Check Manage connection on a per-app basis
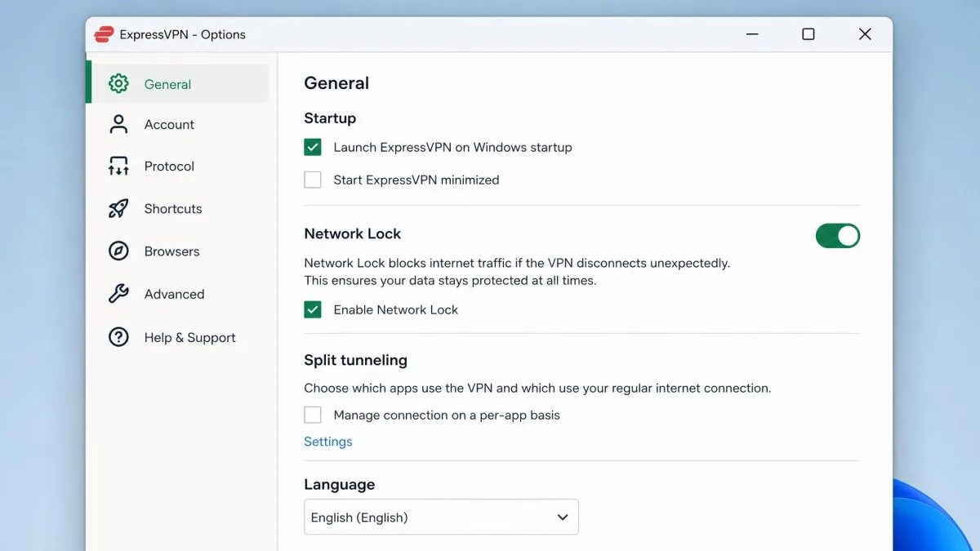The height and width of the screenshot is (551, 980). 313,415
